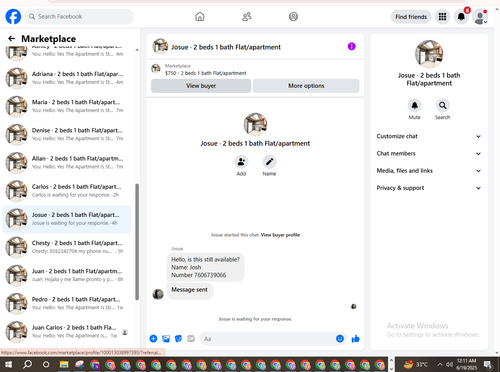Open the Groups icon in top navigation
The width and height of the screenshot is (500, 372).
tap(293, 16)
